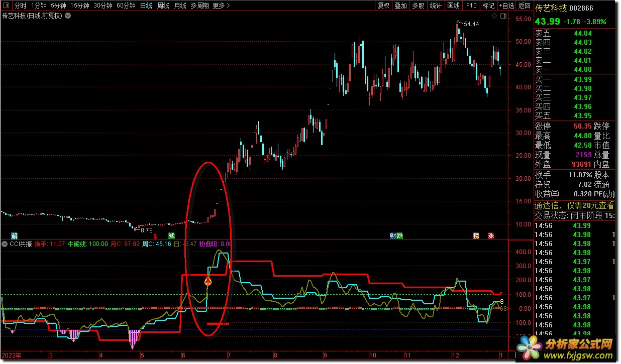The width and height of the screenshot is (621, 364).
Task: Click the yellow signal marker on the CCI curve
Action: (208, 282)
